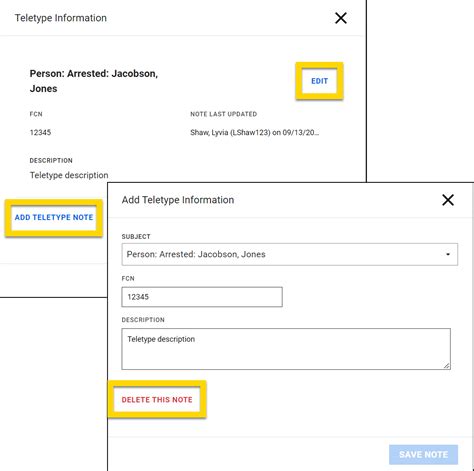Click the text area resize handle corner
Viewport: 474px width, 471px height.
(446, 365)
